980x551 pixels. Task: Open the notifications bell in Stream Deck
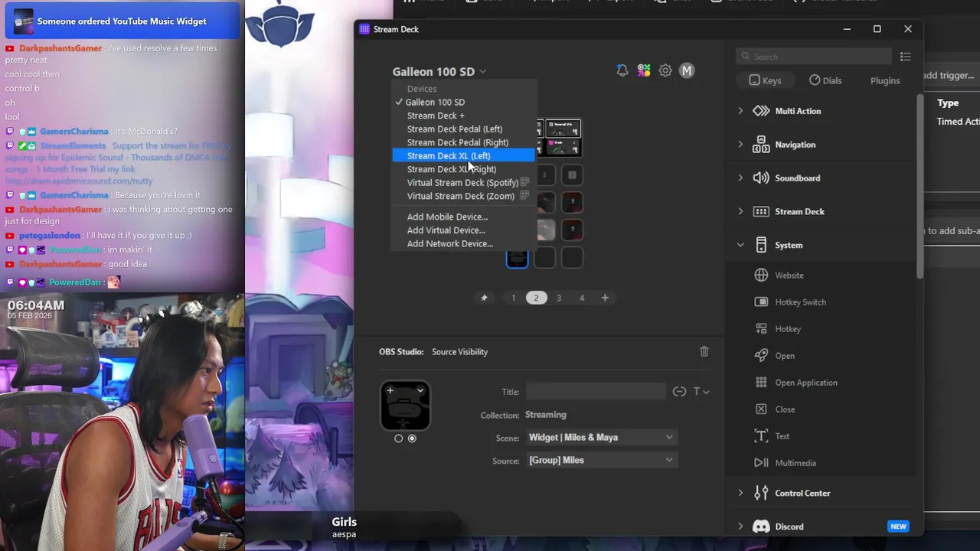pyautogui.click(x=622, y=70)
